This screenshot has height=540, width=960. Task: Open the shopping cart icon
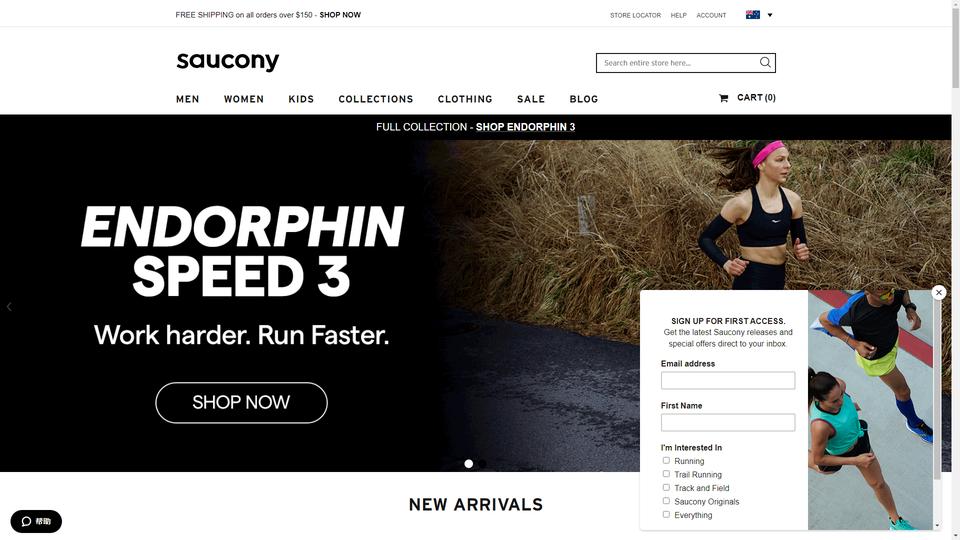click(x=723, y=98)
